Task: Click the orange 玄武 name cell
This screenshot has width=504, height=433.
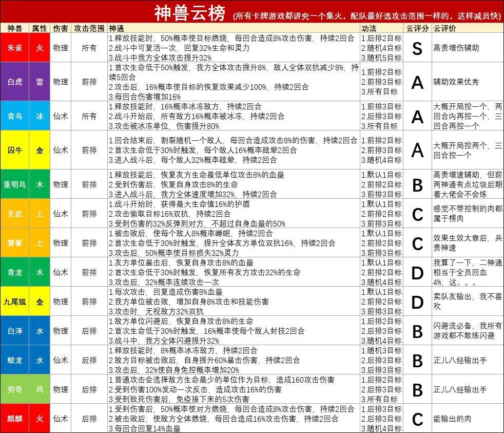Action: pos(14,213)
